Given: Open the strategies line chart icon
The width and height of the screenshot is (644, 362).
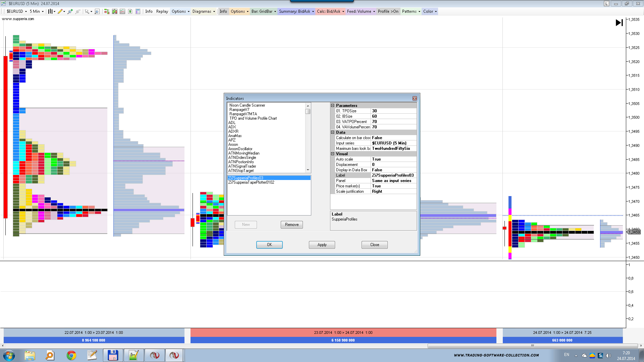Looking at the screenshot, I should click(x=122, y=11).
